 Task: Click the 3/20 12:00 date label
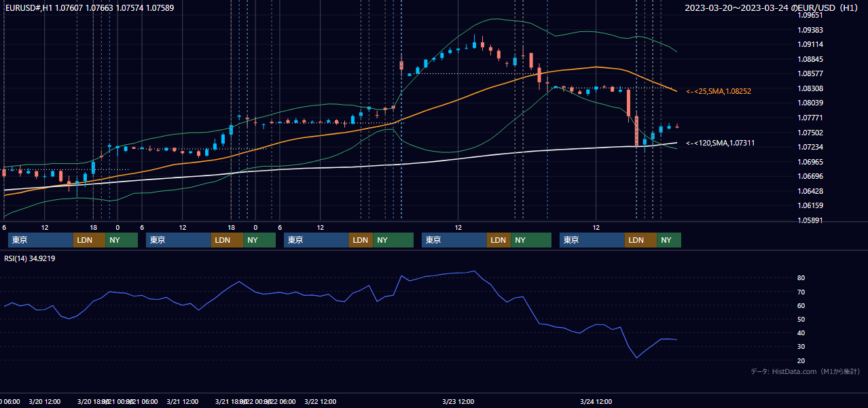pos(45,401)
